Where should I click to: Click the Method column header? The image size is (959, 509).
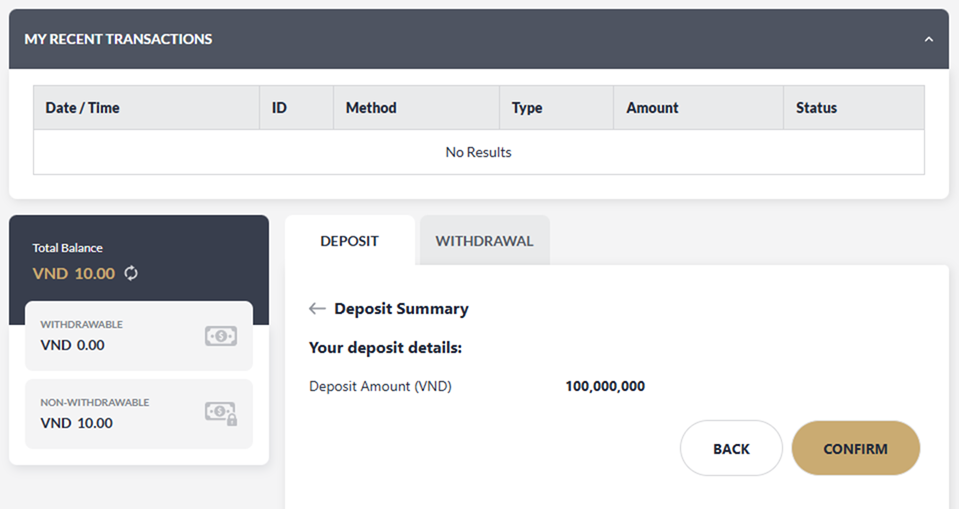click(371, 108)
